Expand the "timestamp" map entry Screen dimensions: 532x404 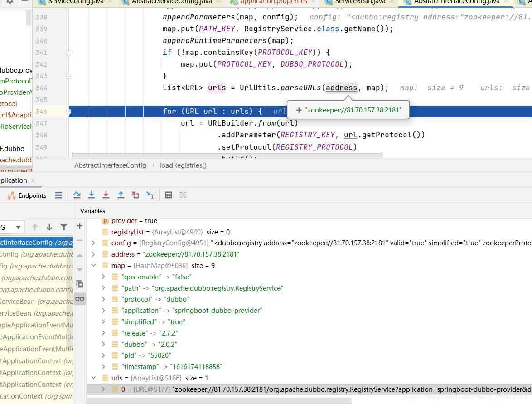tap(103, 367)
